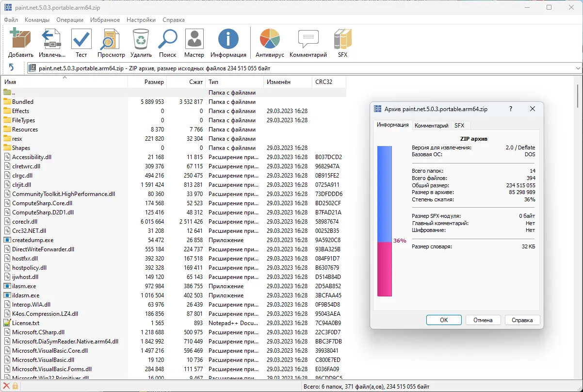
Task: Sort by the Имя column header
Action: coord(65,82)
